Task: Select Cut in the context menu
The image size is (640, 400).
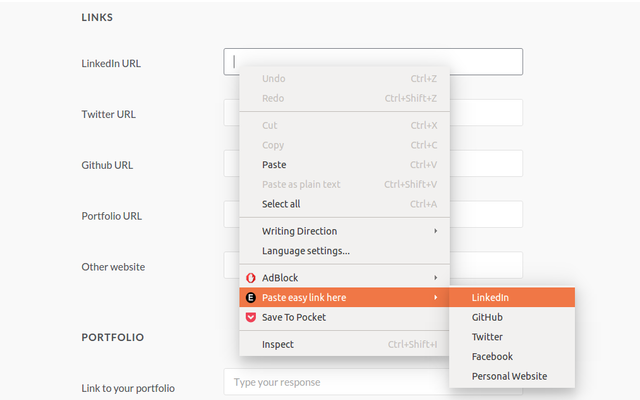Action: click(344, 125)
